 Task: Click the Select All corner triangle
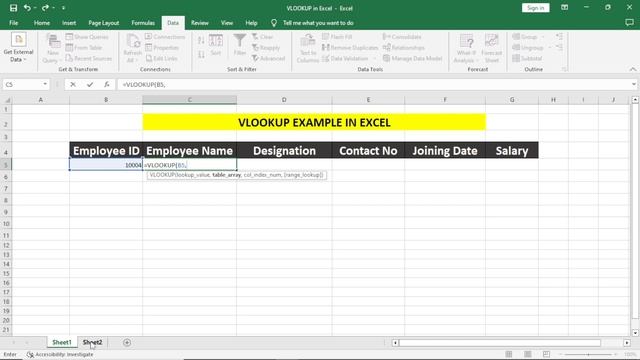[6, 100]
